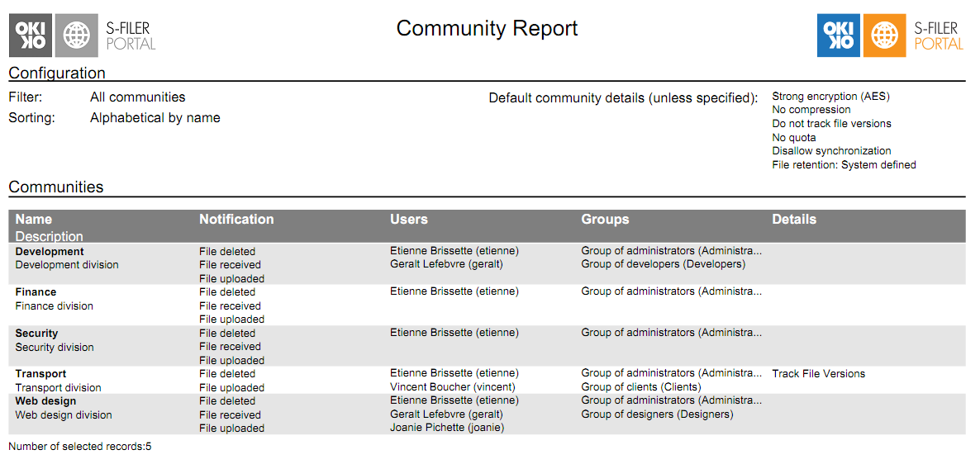This screenshot has height=464, width=980.
Task: Select 'Security division' description
Action: (55, 347)
